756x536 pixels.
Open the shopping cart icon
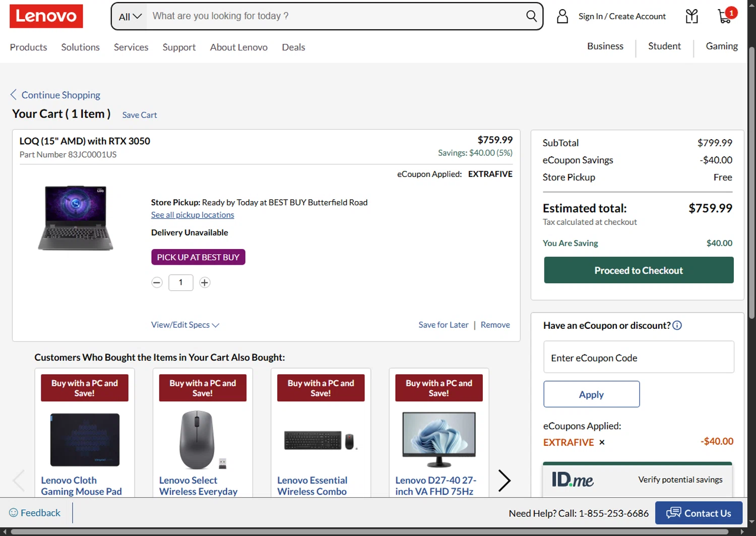pyautogui.click(x=726, y=16)
